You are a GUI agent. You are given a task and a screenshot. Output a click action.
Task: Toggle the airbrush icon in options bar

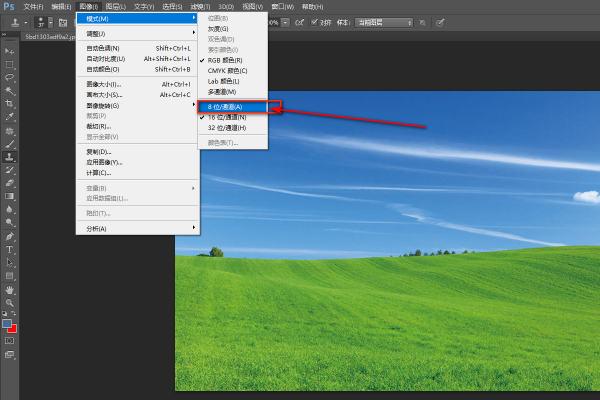coord(300,23)
